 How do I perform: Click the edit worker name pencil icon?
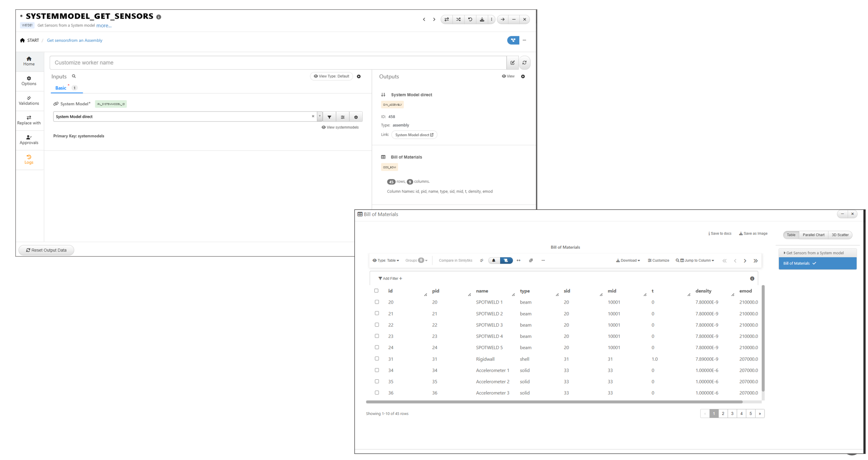513,63
